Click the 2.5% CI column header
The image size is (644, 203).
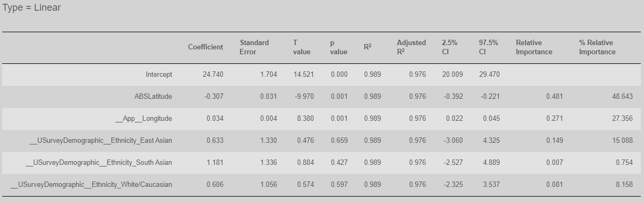(x=450, y=47)
